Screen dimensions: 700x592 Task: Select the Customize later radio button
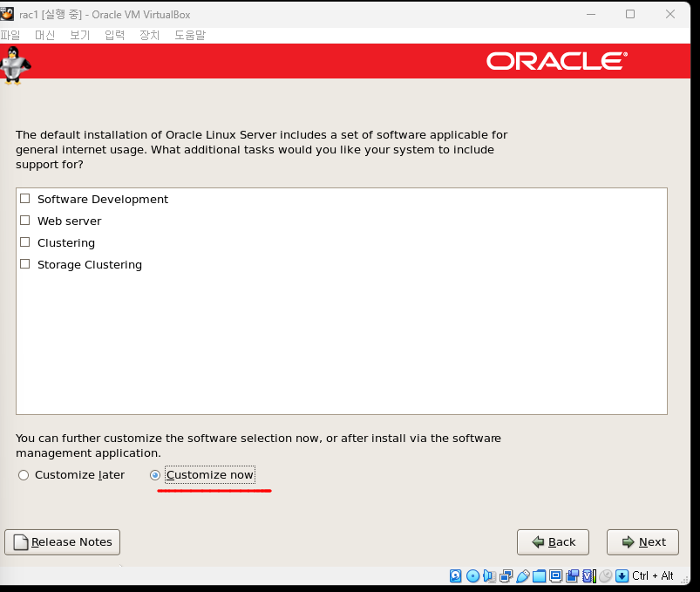click(24, 475)
